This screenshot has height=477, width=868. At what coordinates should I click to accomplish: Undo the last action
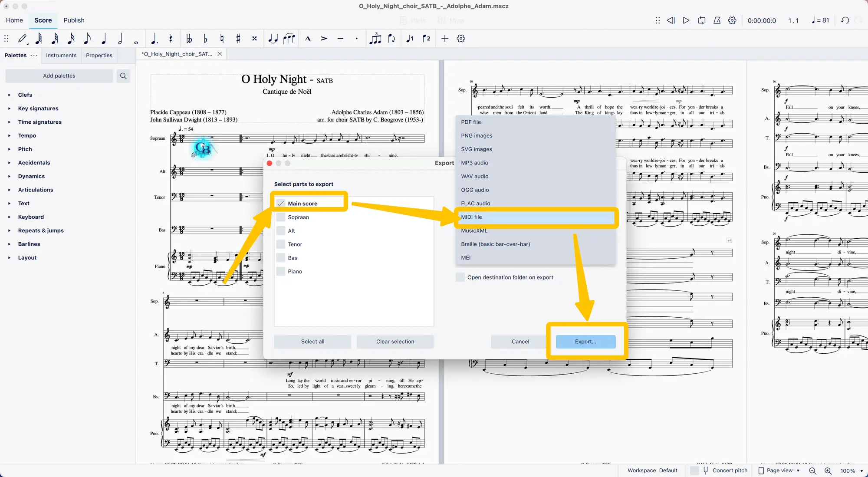point(845,20)
